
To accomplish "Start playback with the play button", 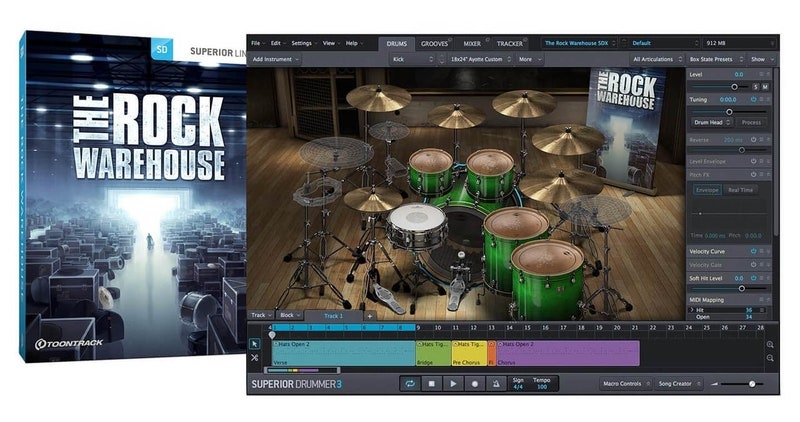I will (453, 383).
